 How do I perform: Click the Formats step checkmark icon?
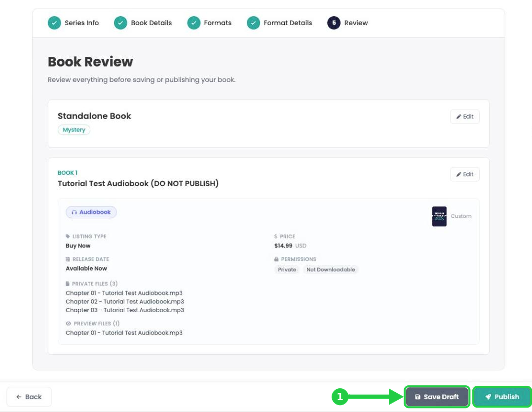pos(194,23)
